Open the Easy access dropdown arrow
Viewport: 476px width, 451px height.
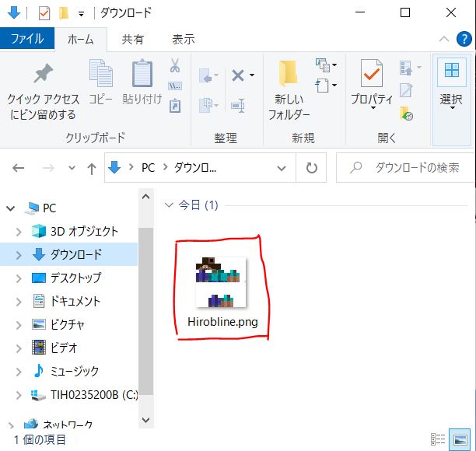(334, 85)
